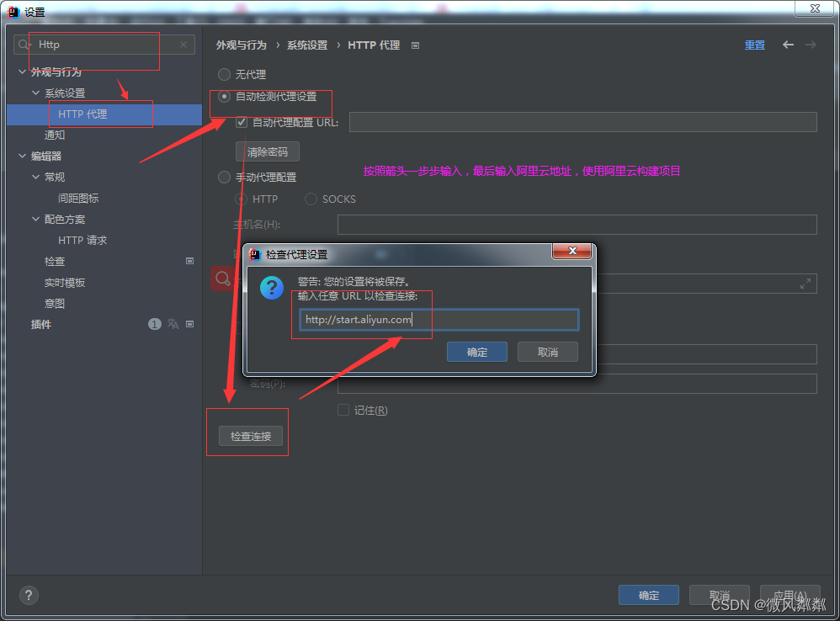Click the search magnifier in settings

click(24, 45)
